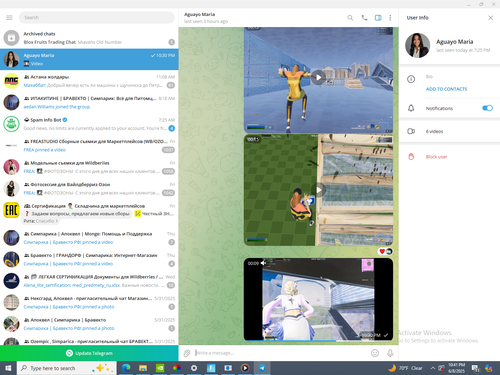500x375 pixels.
Task: Open Archived chats
Action: (x=89, y=38)
